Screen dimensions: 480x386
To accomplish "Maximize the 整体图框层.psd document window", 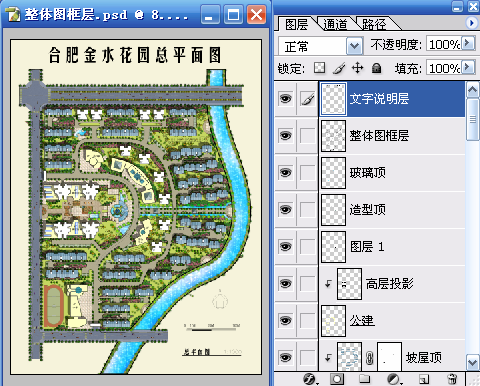I will [233, 15].
